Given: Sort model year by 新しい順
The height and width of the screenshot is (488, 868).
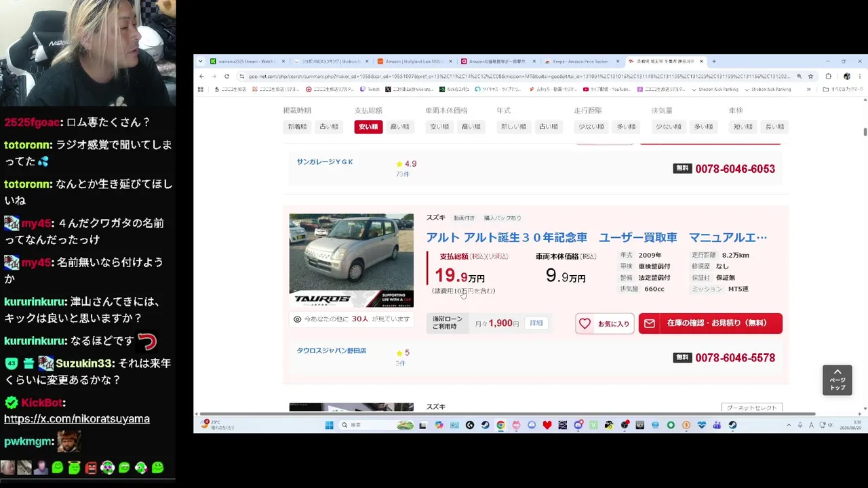Looking at the screenshot, I should 514,127.
